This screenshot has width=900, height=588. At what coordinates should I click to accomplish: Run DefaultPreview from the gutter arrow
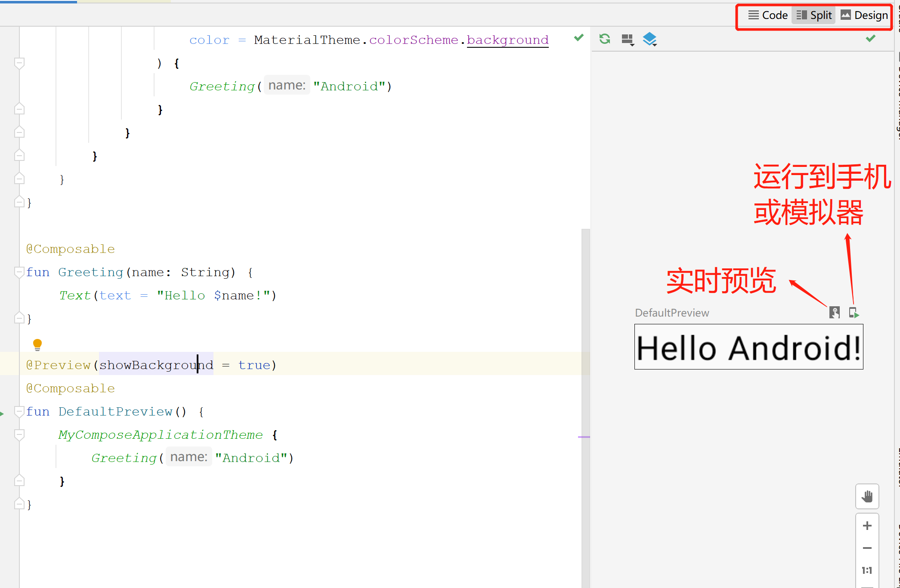[2, 413]
